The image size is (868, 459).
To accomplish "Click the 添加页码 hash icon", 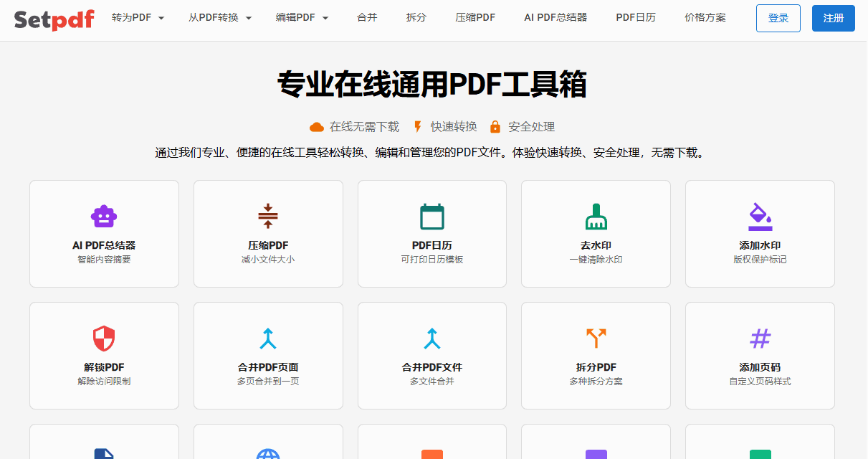I will pyautogui.click(x=760, y=339).
